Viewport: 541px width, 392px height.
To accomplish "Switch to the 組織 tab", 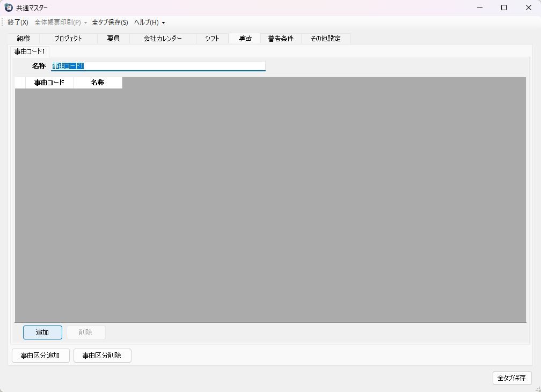I will pyautogui.click(x=24, y=39).
